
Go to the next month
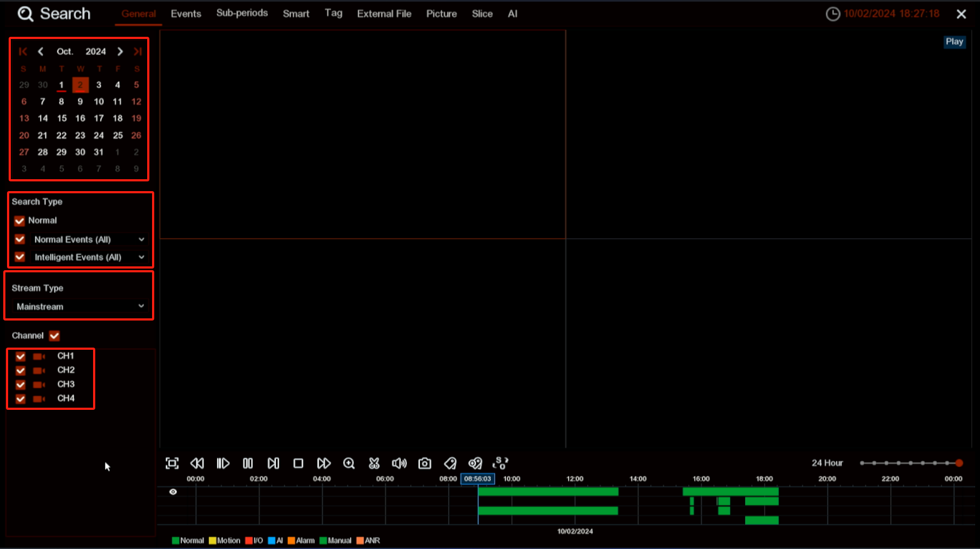click(120, 51)
